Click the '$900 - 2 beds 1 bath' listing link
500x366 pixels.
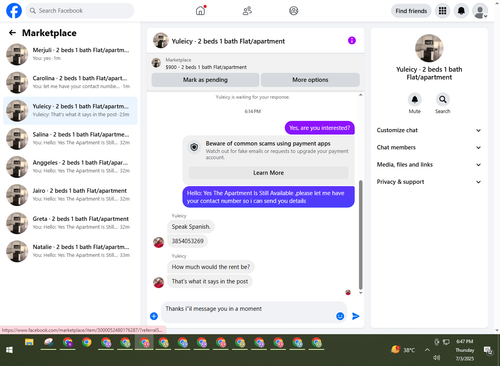coord(206,67)
